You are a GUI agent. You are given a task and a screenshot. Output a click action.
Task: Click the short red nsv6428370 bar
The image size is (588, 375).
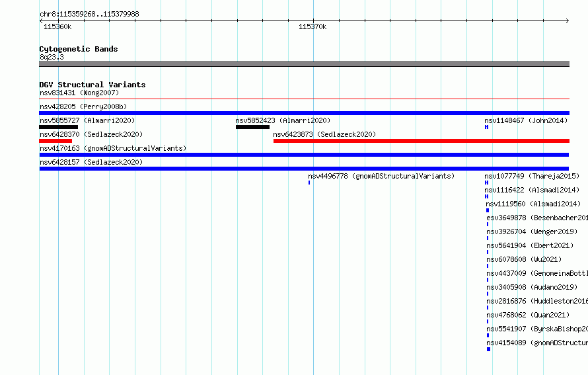pos(55,141)
